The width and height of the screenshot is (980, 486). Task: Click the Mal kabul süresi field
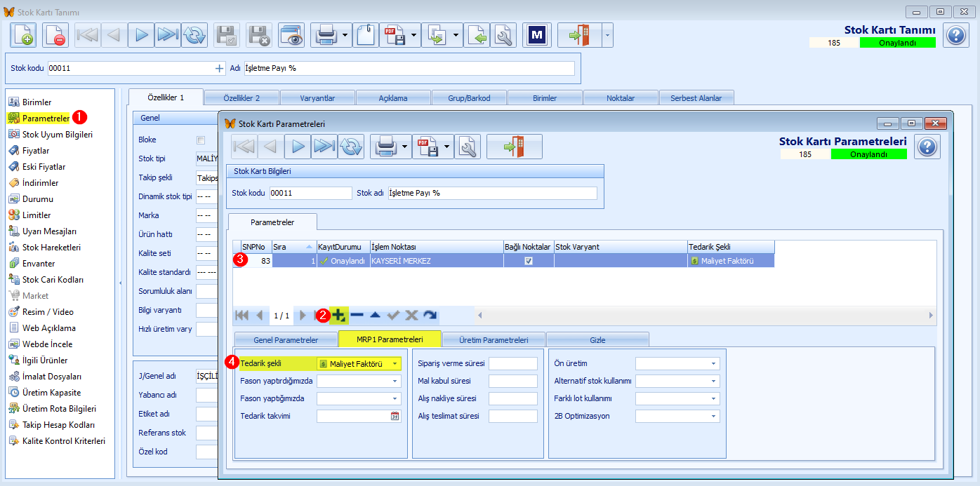coord(513,381)
